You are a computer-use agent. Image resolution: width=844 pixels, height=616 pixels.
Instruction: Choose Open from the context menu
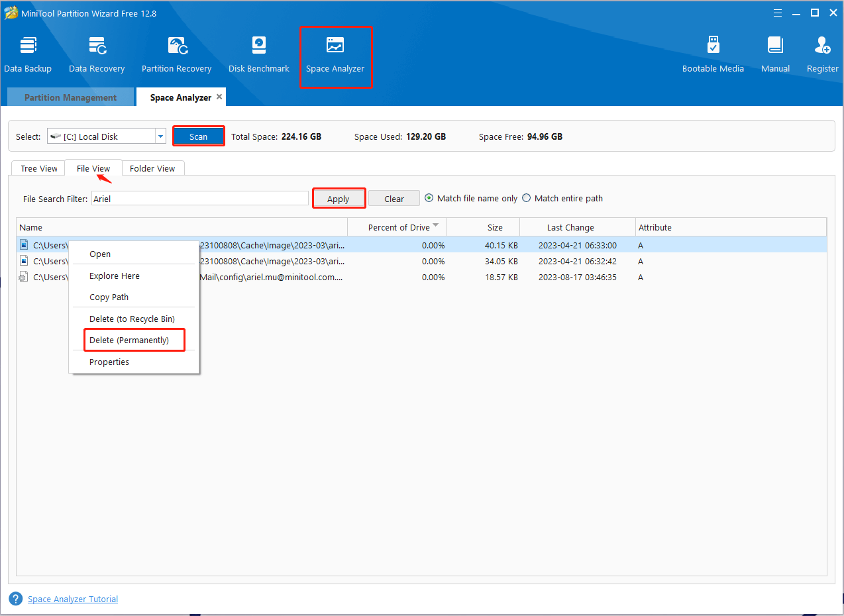134,254
